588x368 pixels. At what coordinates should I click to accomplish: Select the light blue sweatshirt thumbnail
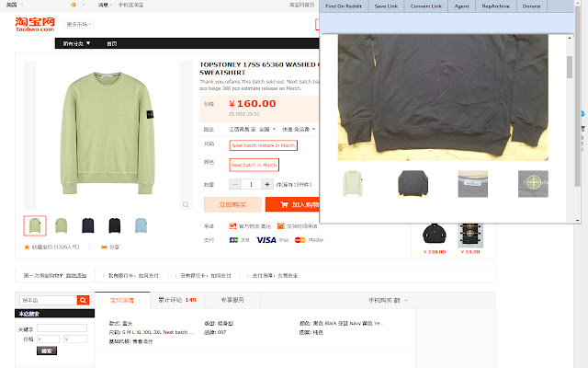pos(141,225)
